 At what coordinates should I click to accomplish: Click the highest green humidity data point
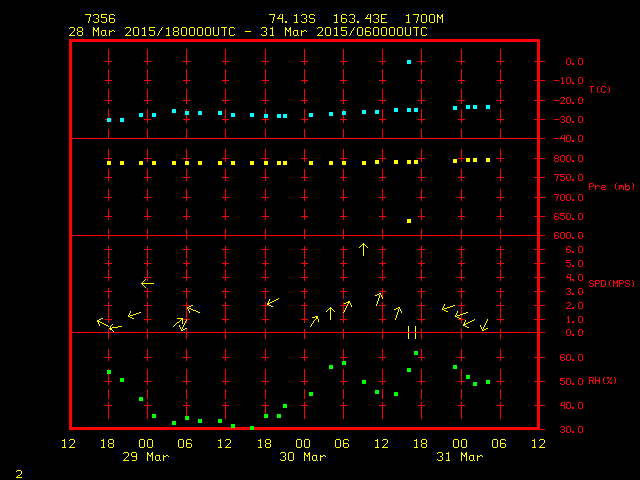tap(416, 353)
